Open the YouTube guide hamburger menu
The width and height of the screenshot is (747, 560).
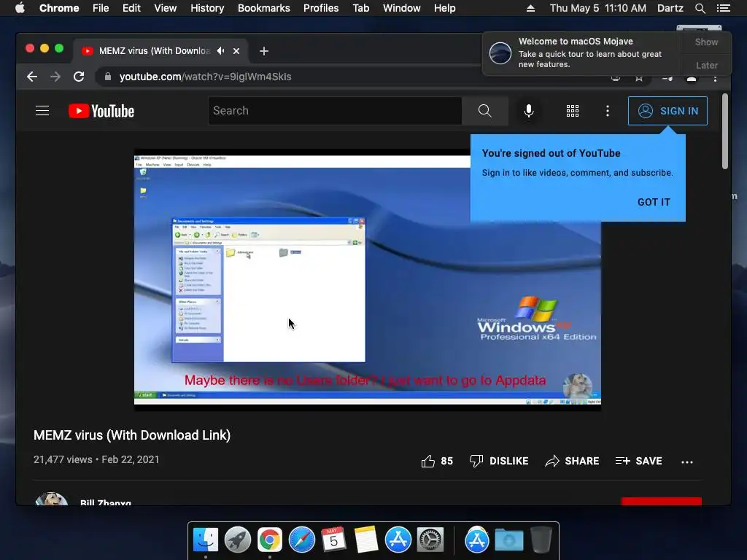point(42,111)
